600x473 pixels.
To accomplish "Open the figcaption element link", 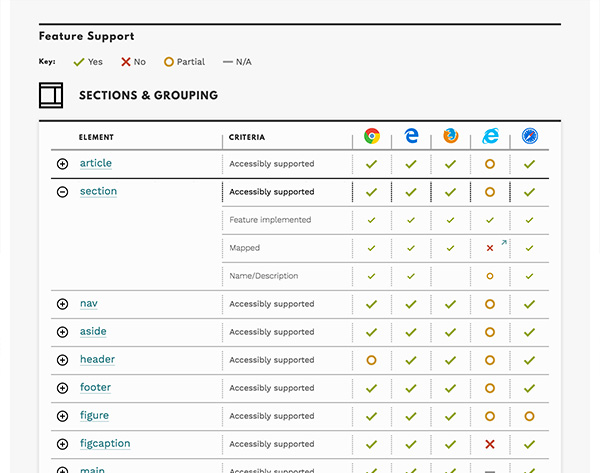I will point(105,444).
